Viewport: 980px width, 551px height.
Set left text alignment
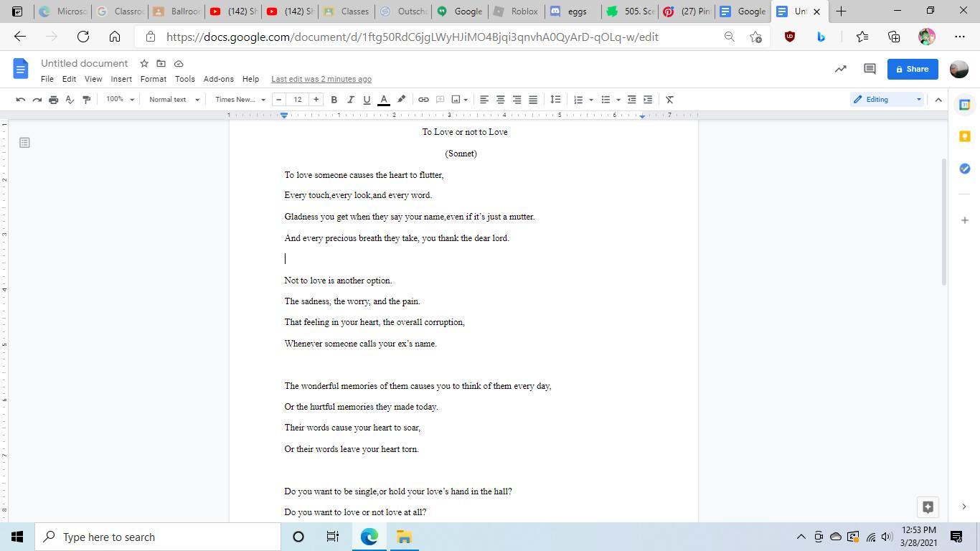(484, 100)
